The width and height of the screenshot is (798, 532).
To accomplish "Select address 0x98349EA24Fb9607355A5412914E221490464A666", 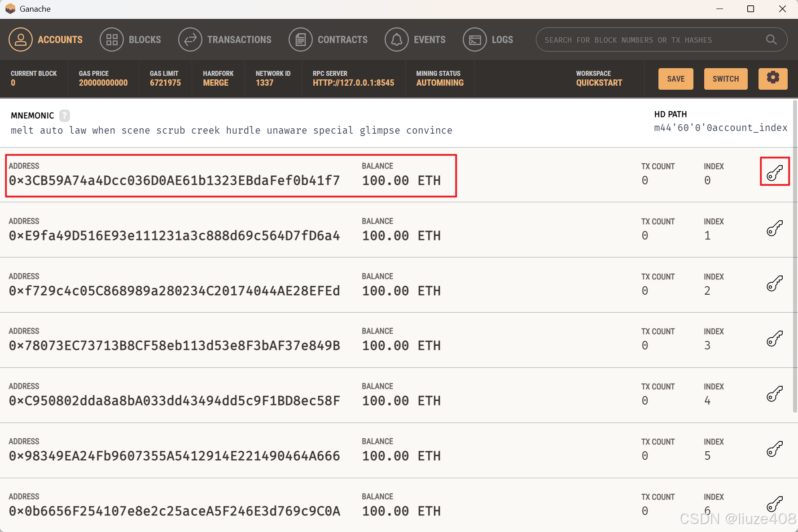I will [175, 456].
